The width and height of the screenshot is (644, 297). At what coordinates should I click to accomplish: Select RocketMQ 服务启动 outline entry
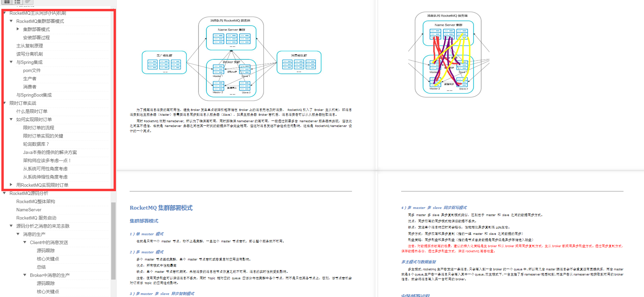pyautogui.click(x=36, y=218)
